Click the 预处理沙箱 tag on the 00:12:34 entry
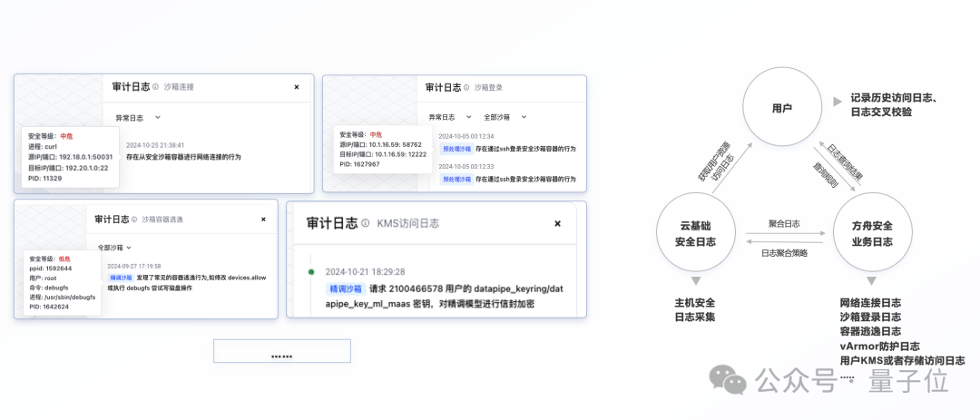980x420 pixels. pyautogui.click(x=457, y=148)
